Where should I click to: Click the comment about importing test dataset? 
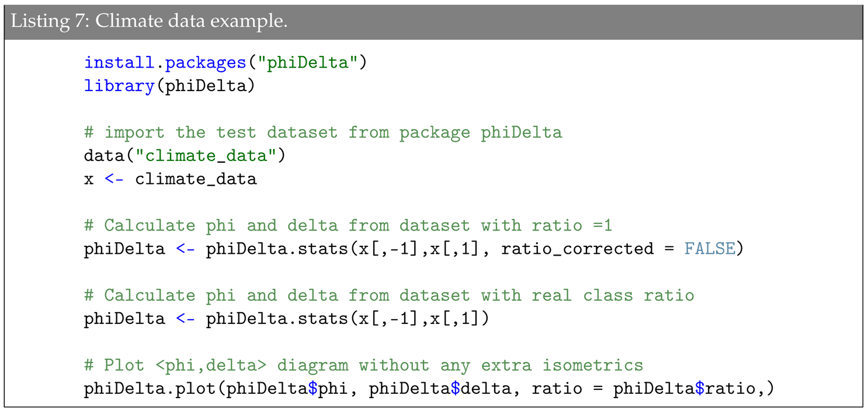click(x=323, y=132)
